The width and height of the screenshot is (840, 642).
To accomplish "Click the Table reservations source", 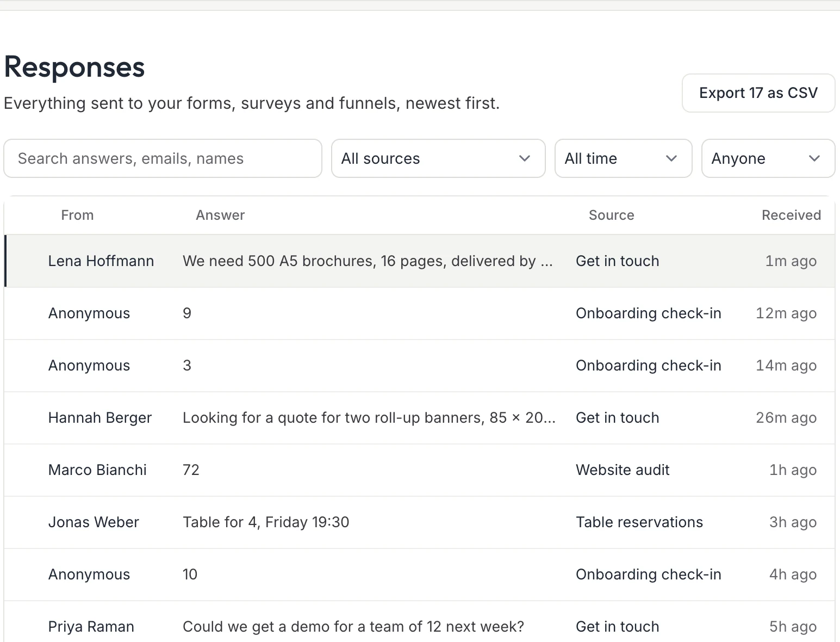I will tap(639, 522).
